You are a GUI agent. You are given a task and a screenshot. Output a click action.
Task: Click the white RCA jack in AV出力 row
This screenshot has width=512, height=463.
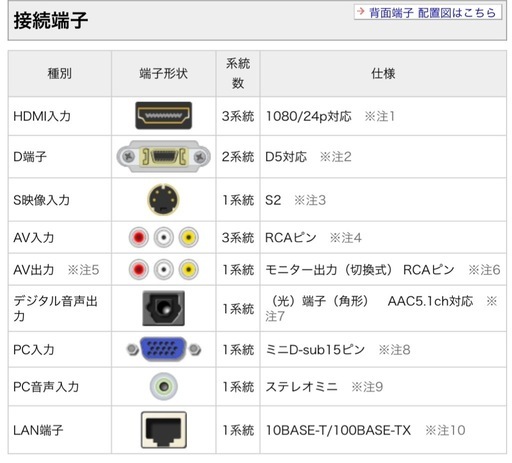(x=163, y=269)
